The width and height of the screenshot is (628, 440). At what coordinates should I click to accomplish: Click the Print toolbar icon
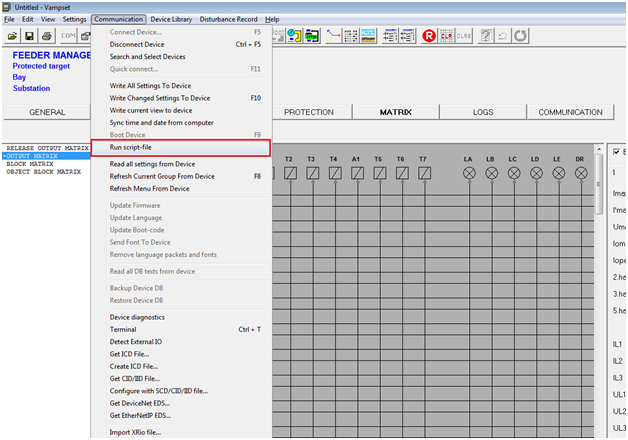click(46, 36)
